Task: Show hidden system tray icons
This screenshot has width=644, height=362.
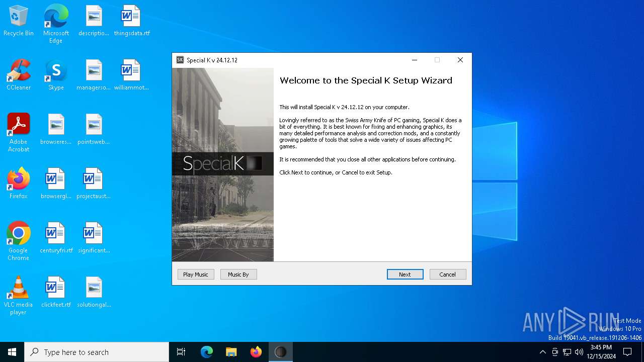Action: pos(542,352)
